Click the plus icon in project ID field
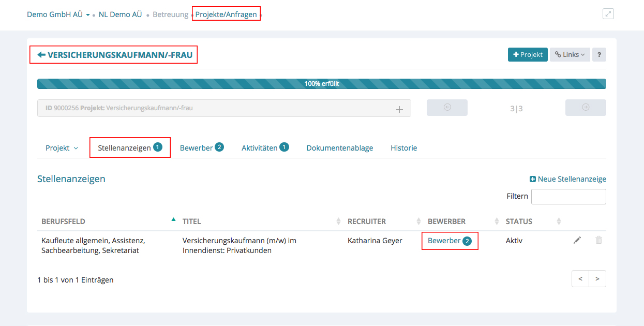This screenshot has height=326, width=644. point(399,109)
